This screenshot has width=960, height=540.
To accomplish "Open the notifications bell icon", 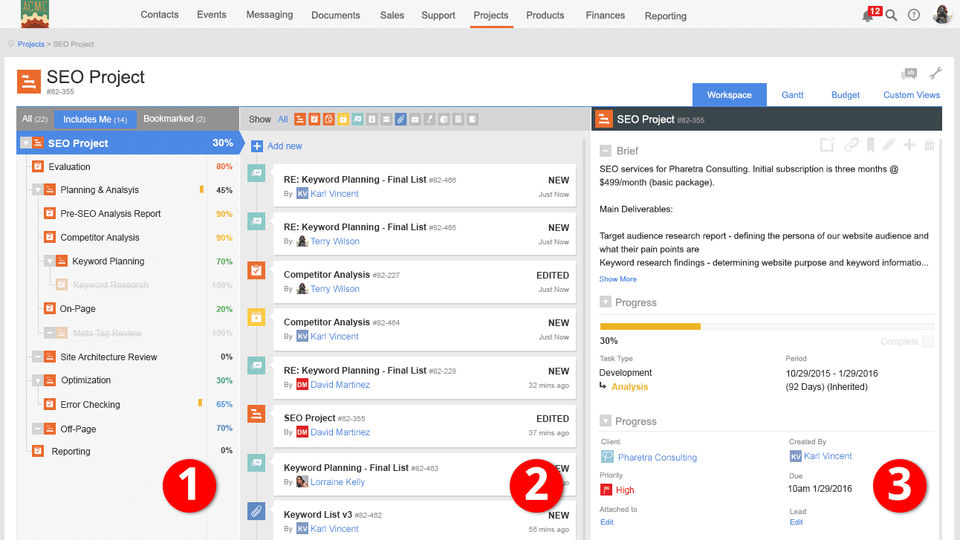I will (867, 16).
